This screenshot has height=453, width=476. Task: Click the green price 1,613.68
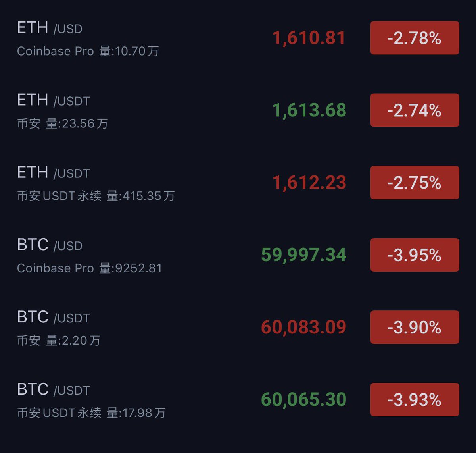point(309,110)
